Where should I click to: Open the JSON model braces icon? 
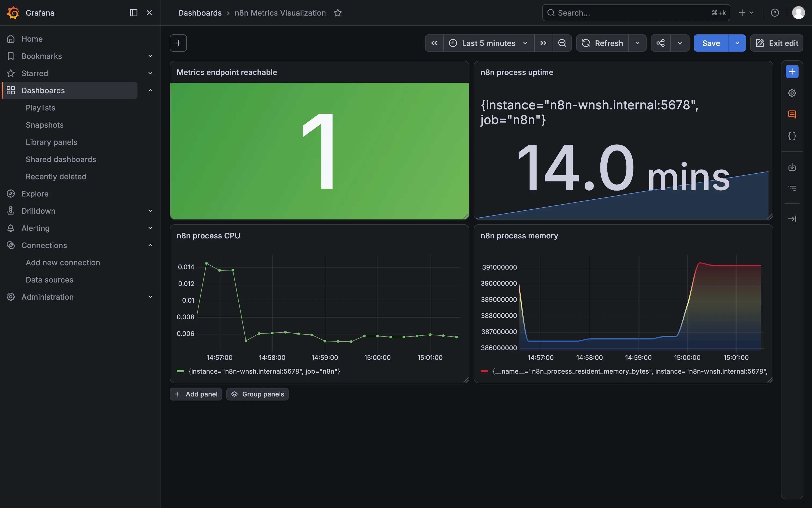(x=792, y=136)
